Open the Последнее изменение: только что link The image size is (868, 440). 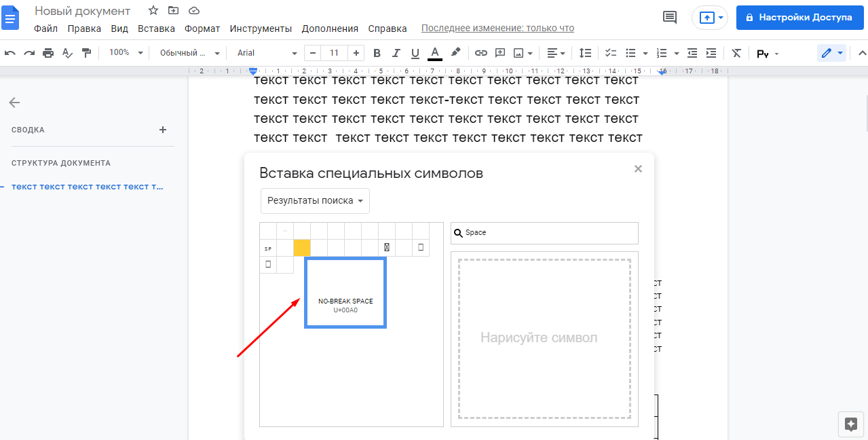tap(497, 29)
